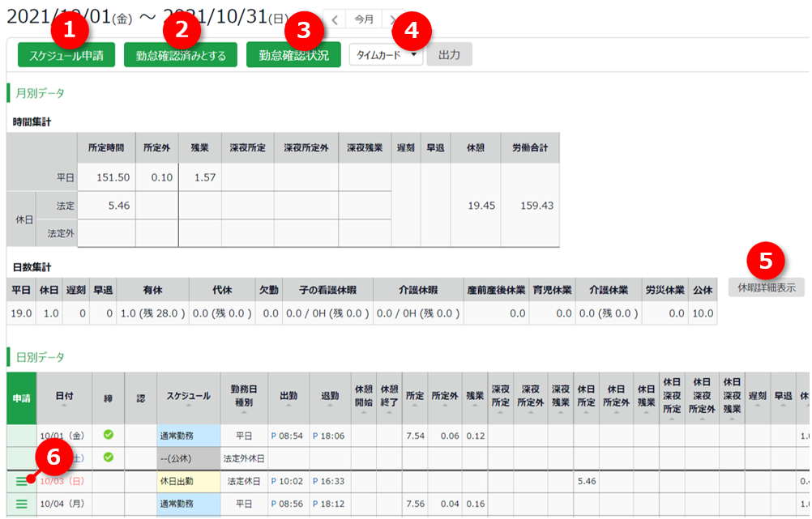Open 勤怠確認状況
Image resolution: width=812 pixels, height=519 pixels.
click(x=293, y=55)
